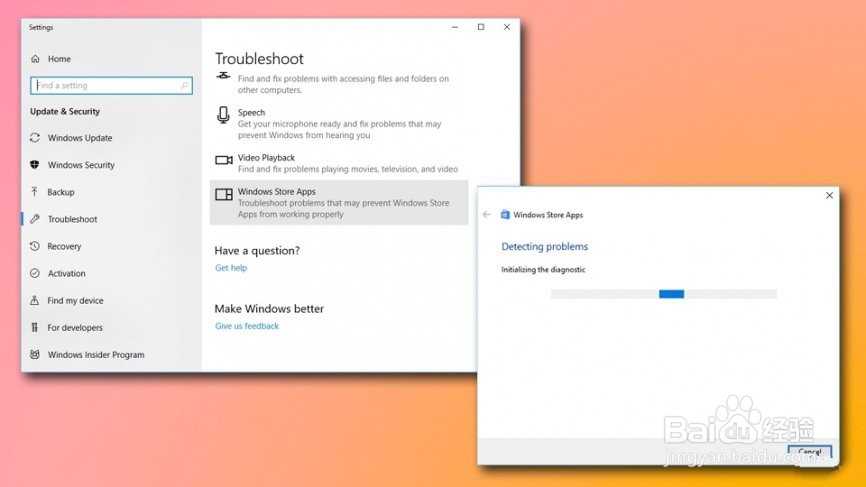Screen dimensions: 866x487
Task: Click the Speech microphone icon
Action: [x=223, y=115]
